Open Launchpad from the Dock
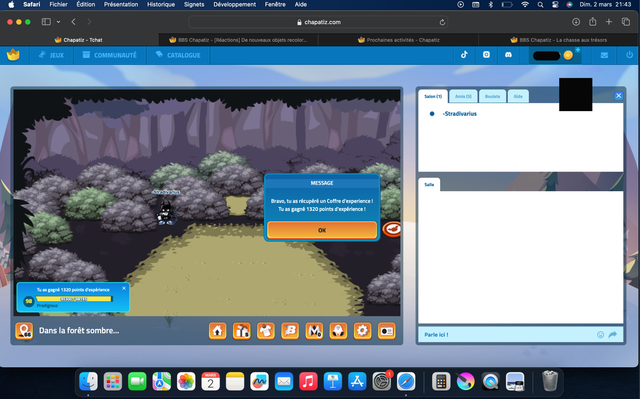This screenshot has width=640, height=399. pyautogui.click(x=113, y=382)
